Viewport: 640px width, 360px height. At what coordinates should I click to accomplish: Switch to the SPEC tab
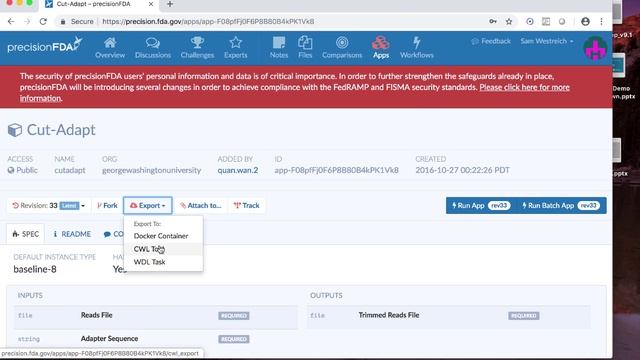pos(26,234)
